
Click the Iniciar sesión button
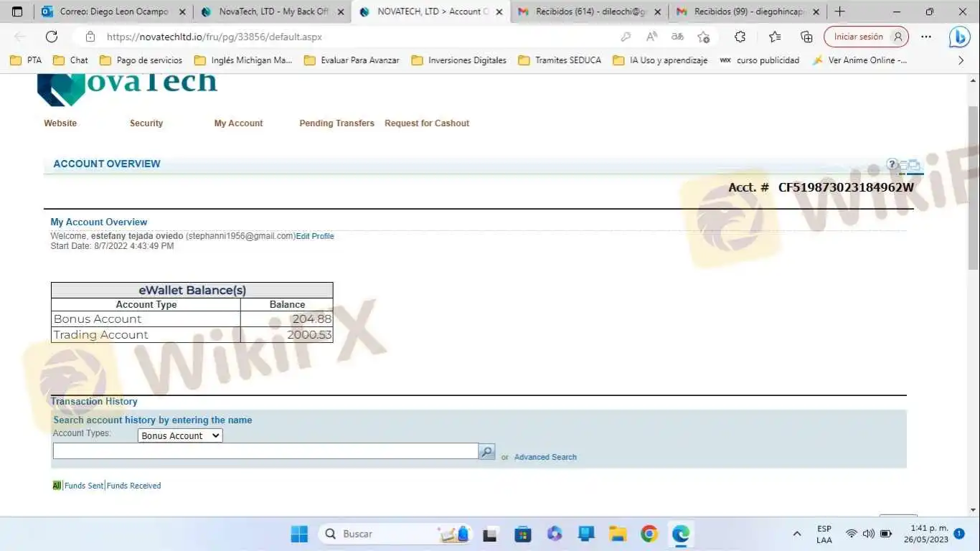[866, 37]
